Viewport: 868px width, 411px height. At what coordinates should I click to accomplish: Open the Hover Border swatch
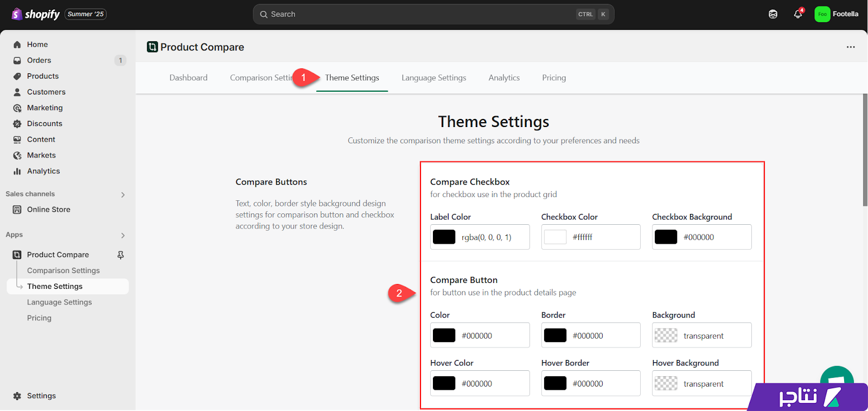[555, 383]
